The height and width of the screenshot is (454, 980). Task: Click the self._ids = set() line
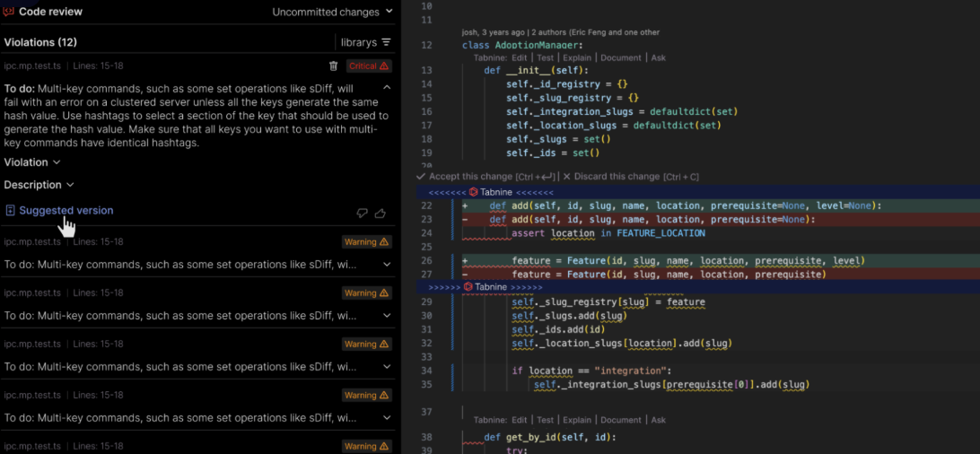pos(553,153)
